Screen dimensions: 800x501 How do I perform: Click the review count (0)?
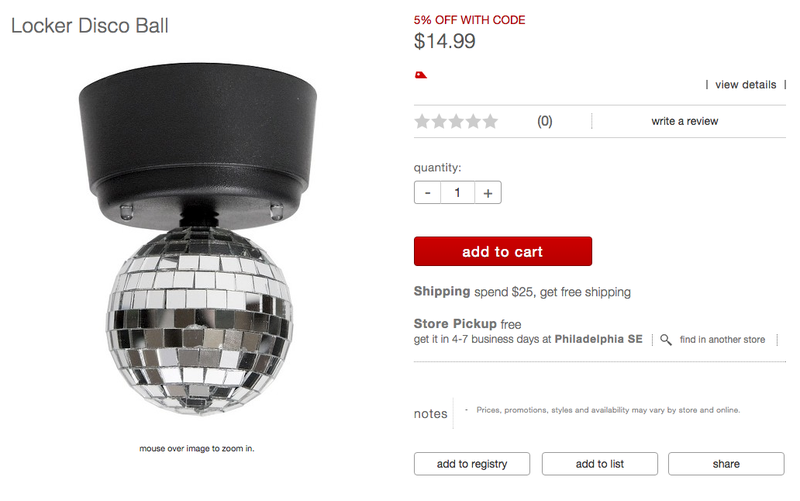544,121
